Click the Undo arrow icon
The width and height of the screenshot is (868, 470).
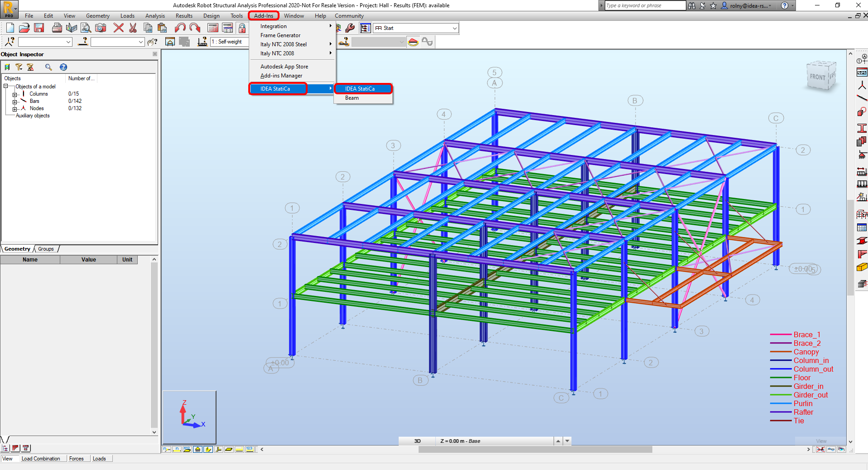180,28
